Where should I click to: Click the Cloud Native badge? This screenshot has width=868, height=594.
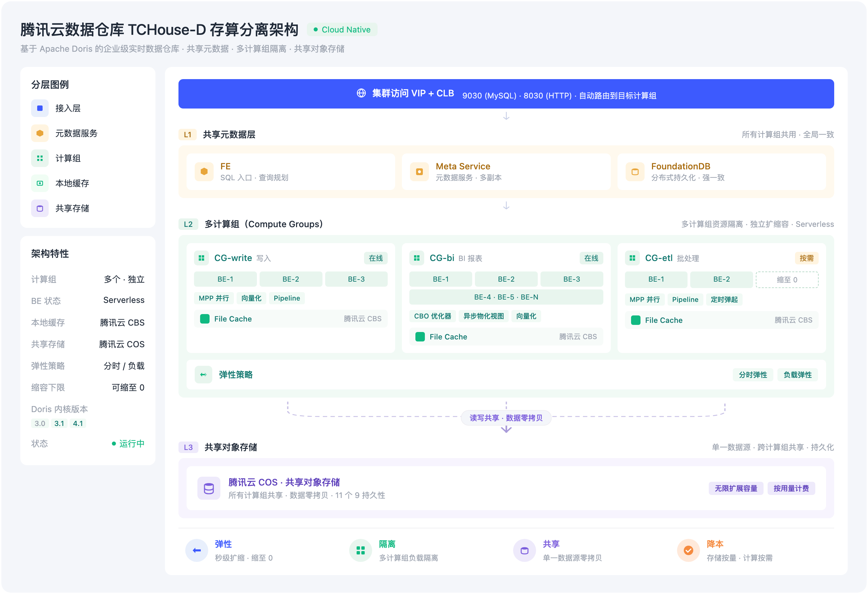pyautogui.click(x=342, y=29)
